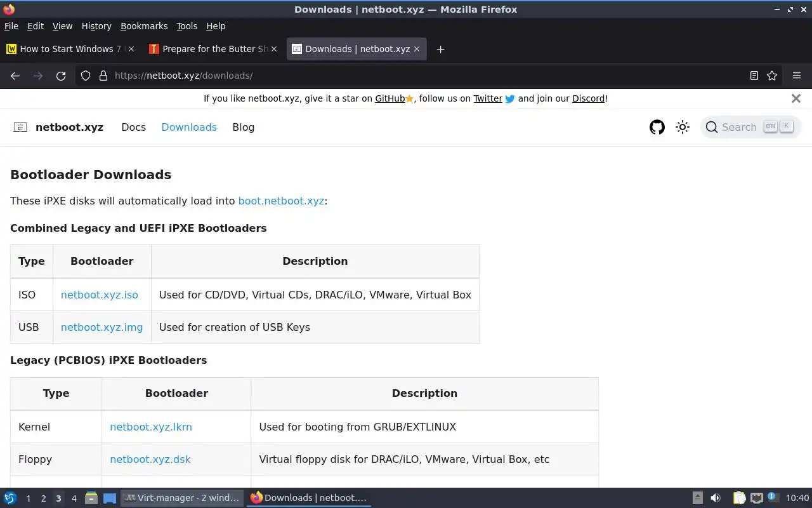Download netboot.xyz.lkrn
Image resolution: width=812 pixels, height=508 pixels.
point(151,427)
